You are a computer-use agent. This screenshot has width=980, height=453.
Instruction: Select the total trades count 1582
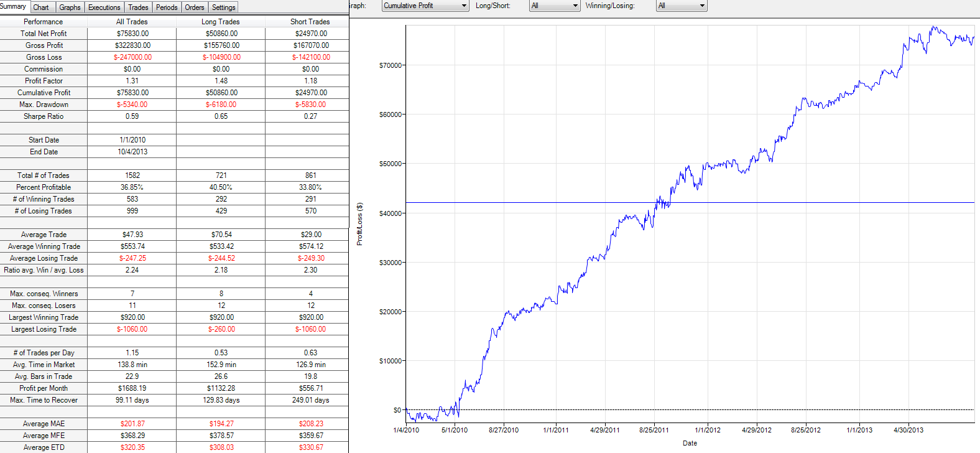coord(132,175)
